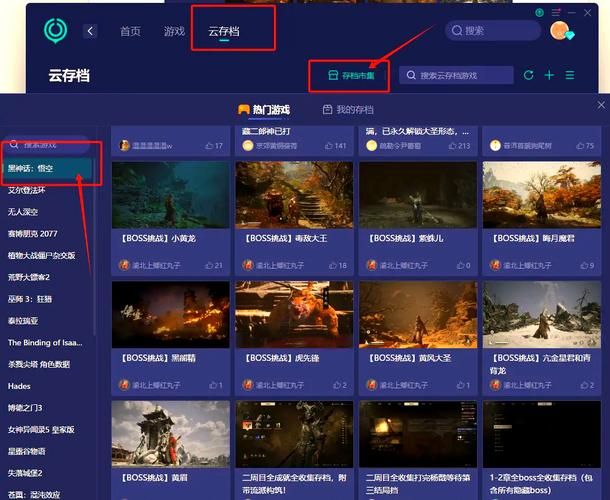This screenshot has height=500, width=610.
Task: Like the 毒敌大王 save with thumbs-up
Action: coord(333,265)
